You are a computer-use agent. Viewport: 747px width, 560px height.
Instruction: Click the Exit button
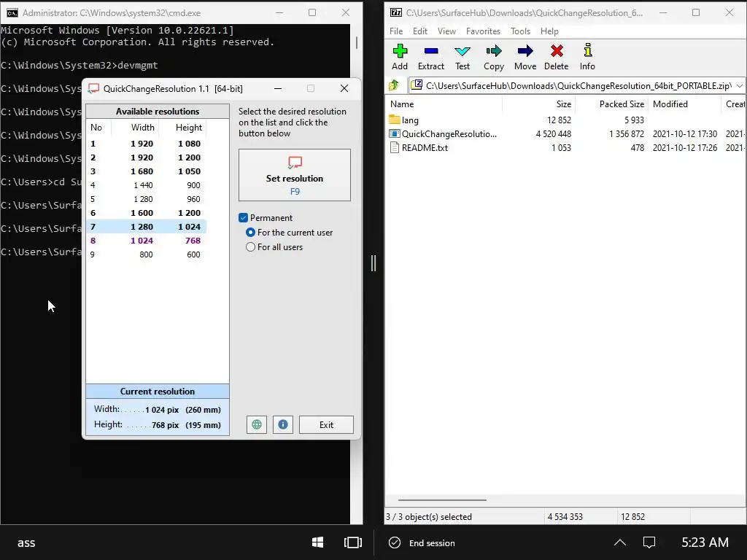[326, 425]
